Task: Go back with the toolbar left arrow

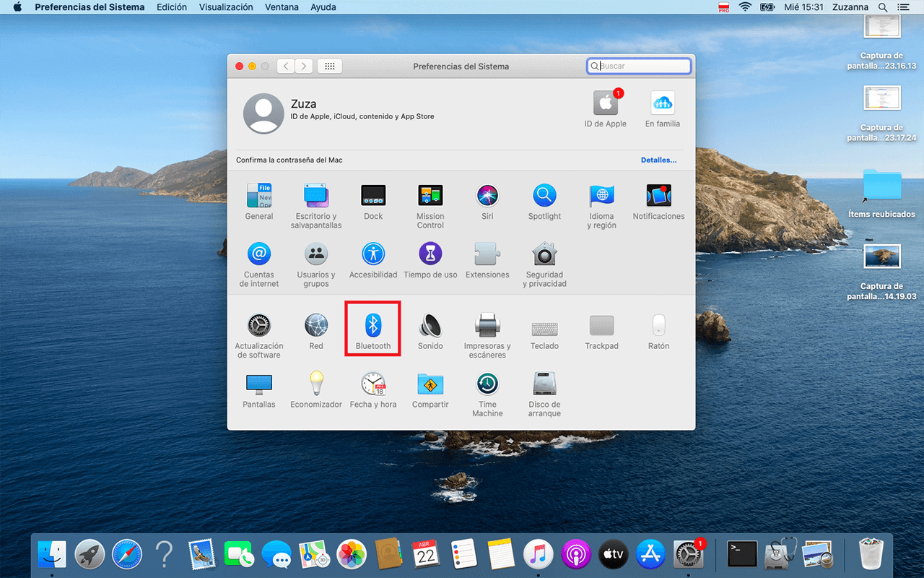Action: pos(286,66)
